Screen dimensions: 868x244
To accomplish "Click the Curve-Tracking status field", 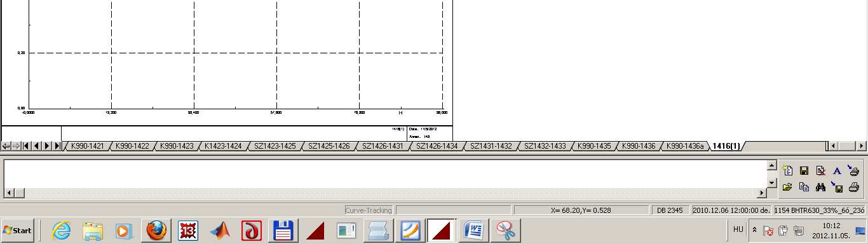I will pos(369,210).
